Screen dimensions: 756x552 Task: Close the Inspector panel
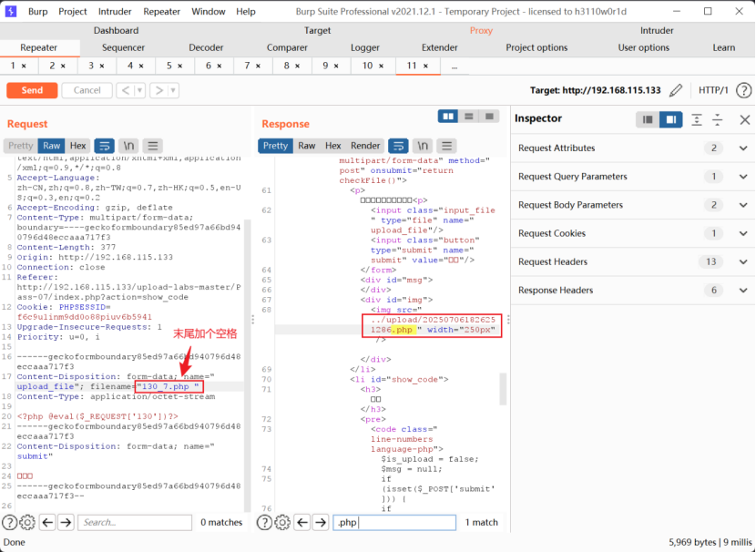click(x=745, y=119)
